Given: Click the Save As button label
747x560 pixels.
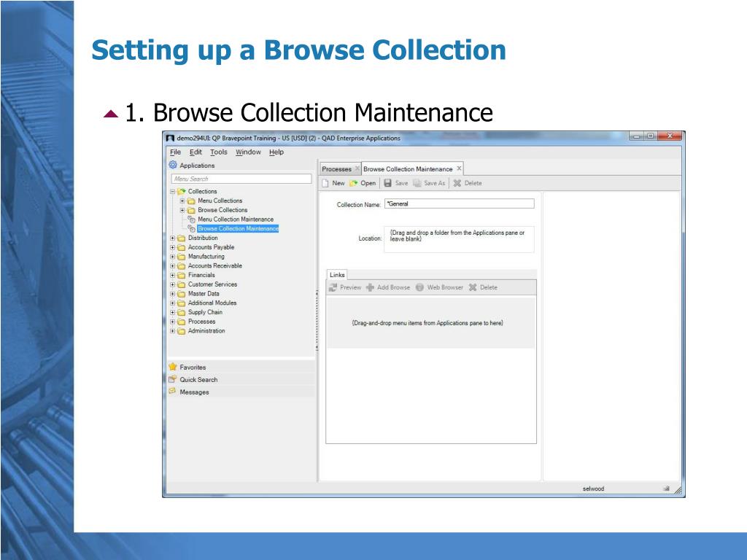Looking at the screenshot, I should pyautogui.click(x=435, y=183).
